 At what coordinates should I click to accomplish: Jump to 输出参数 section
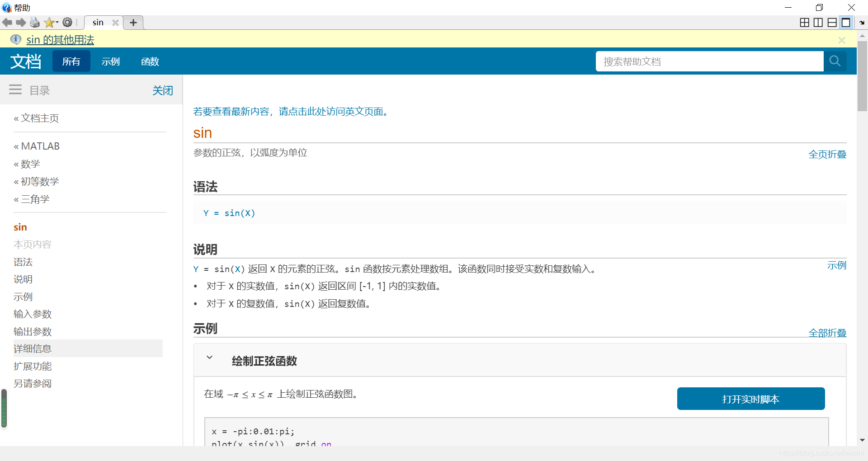33,332
